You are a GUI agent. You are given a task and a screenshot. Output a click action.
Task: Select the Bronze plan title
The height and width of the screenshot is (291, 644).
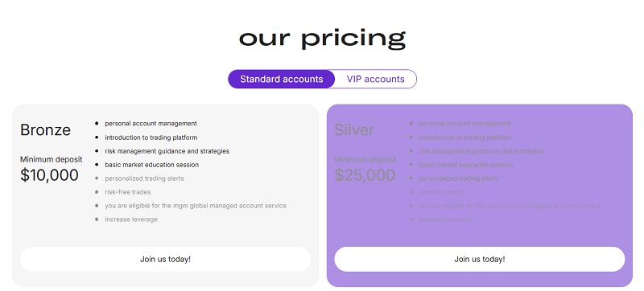(46, 130)
